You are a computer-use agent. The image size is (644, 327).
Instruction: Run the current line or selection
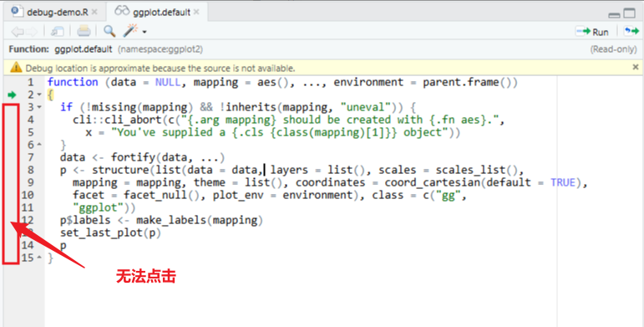point(592,32)
